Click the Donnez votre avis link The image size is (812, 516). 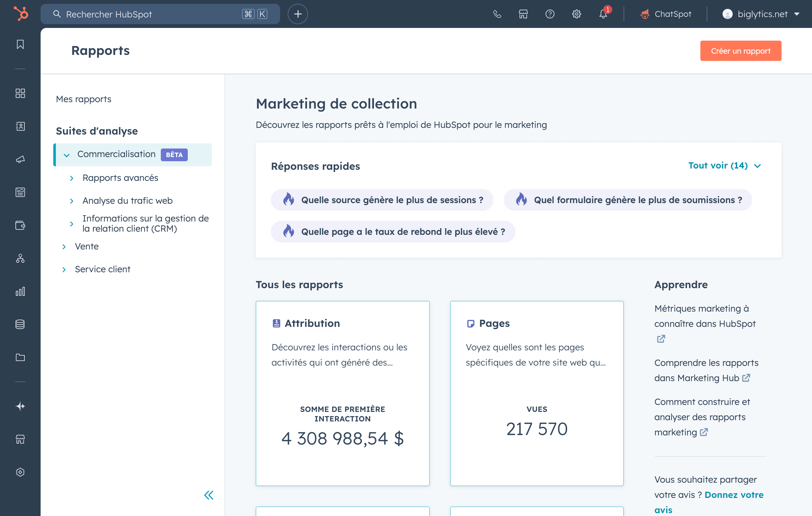tap(734, 495)
